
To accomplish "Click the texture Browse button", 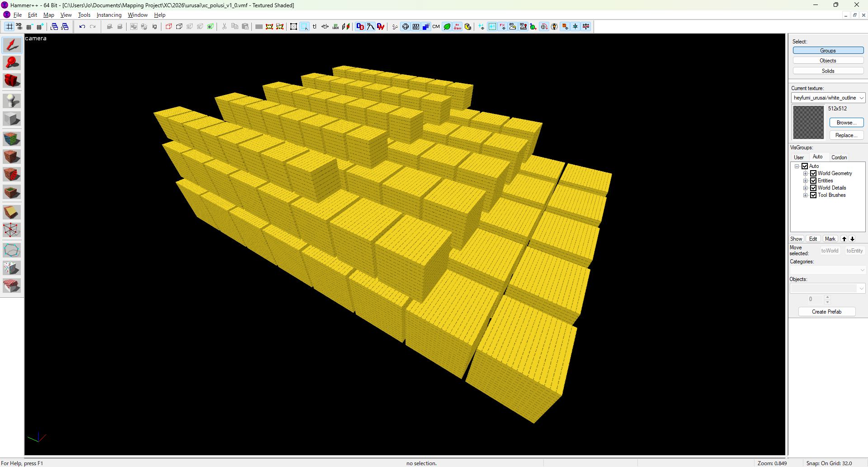I will click(x=846, y=123).
